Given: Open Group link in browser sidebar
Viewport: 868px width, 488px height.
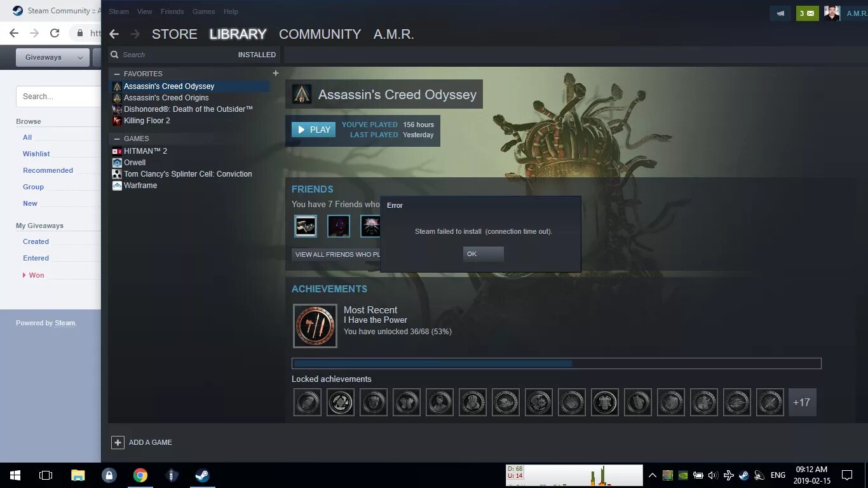Looking at the screenshot, I should tap(33, 187).
